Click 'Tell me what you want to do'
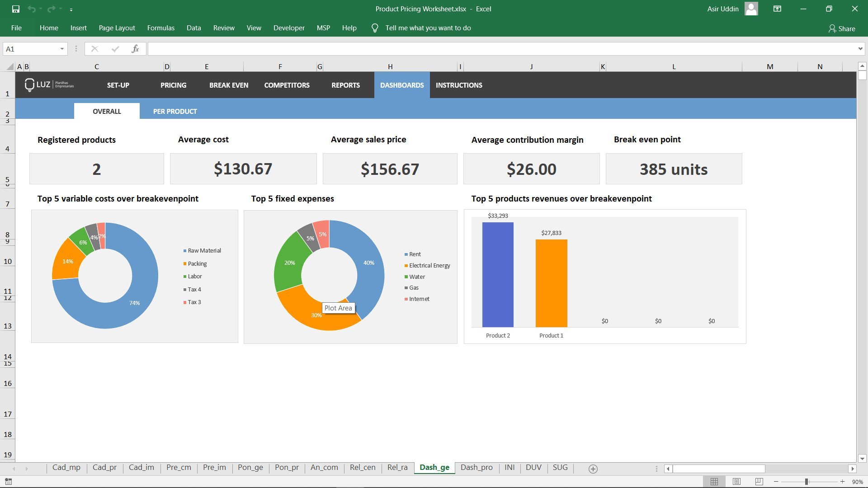868x488 pixels. tap(428, 28)
